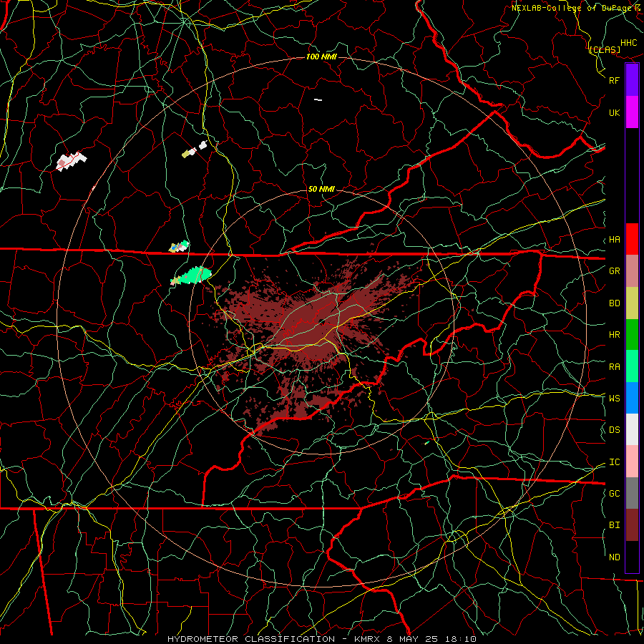Screen dimensions: 644x644
Task: Choose the WS blue legend swatch
Action: tap(632, 398)
